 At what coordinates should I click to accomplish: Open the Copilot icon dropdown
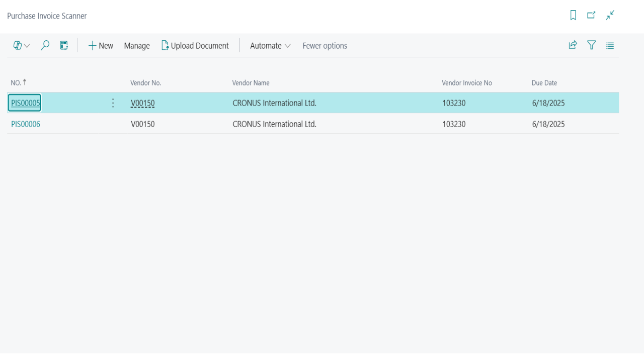22,46
